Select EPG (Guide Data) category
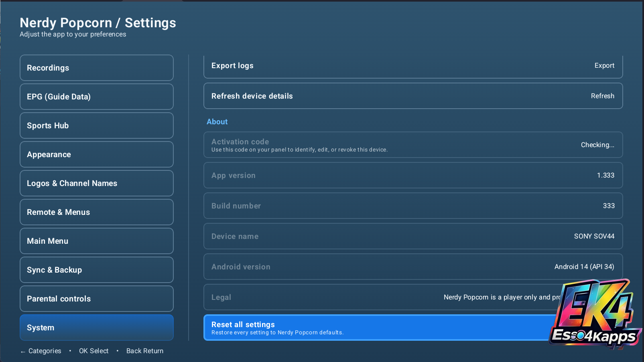 tap(97, 97)
